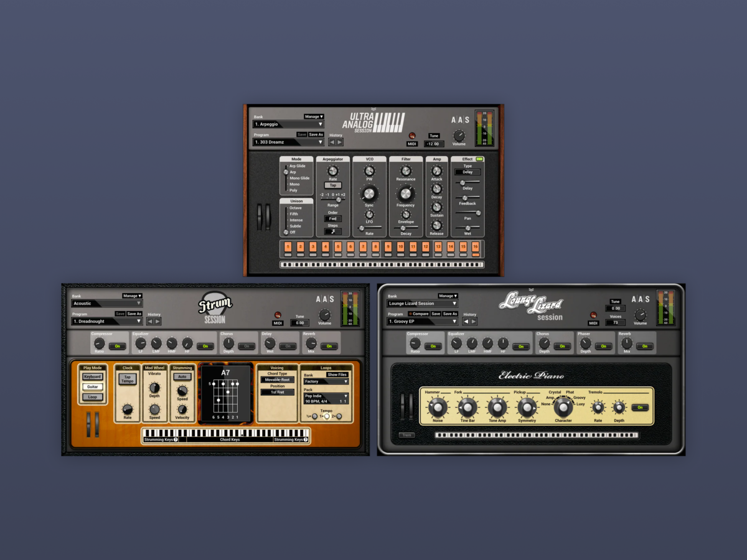The width and height of the screenshot is (747, 560).
Task: Open Program dropdown showing 1. 303 Dreamz
Action: (x=289, y=142)
